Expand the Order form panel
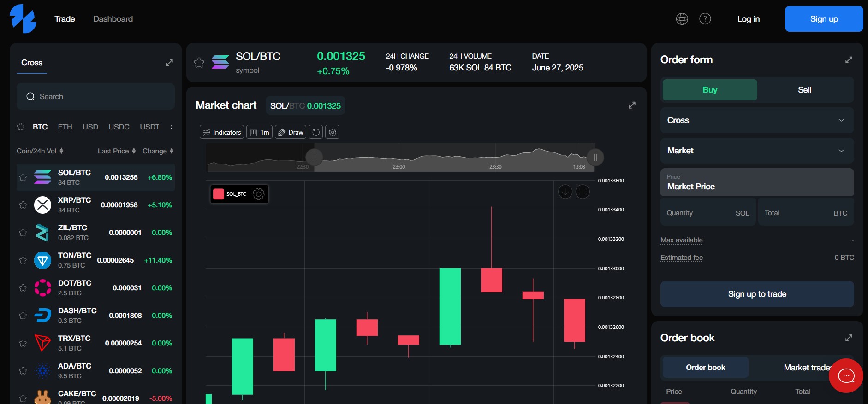Viewport: 868px width, 404px height. 849,60
